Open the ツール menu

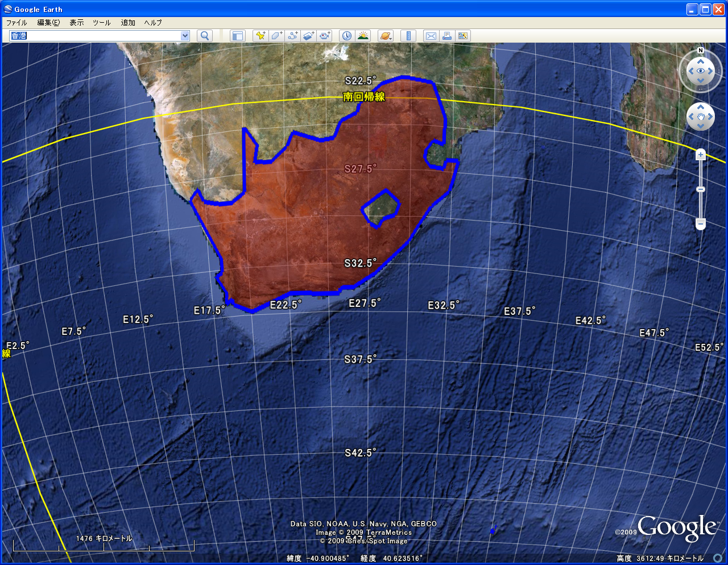(x=102, y=23)
